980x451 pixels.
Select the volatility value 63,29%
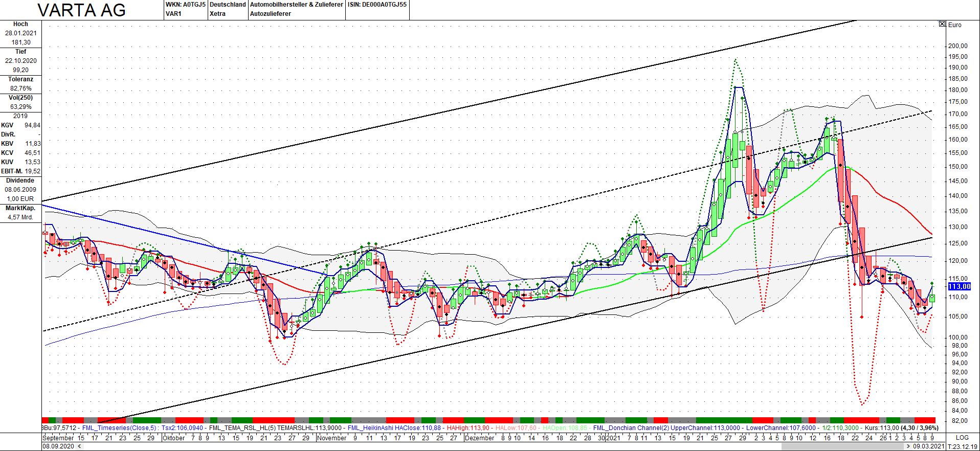20,107
